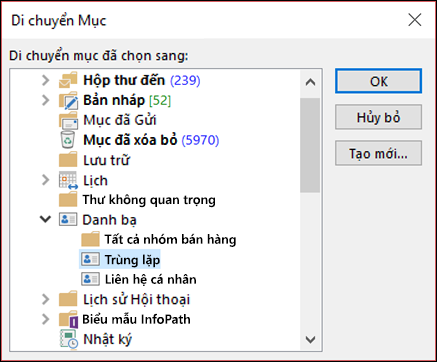The width and height of the screenshot is (437, 362).
Task: Click the Thư không quan trọng folder icon
Action: (x=68, y=200)
